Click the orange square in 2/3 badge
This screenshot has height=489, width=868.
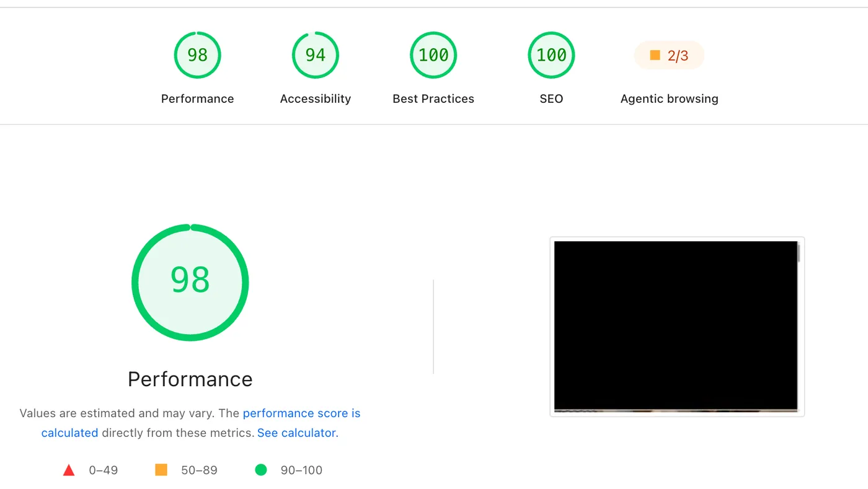point(655,55)
